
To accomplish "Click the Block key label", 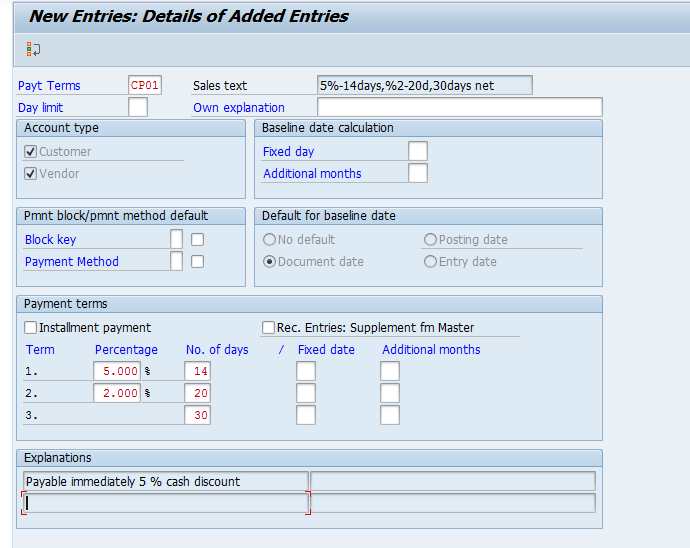I will (x=51, y=239).
